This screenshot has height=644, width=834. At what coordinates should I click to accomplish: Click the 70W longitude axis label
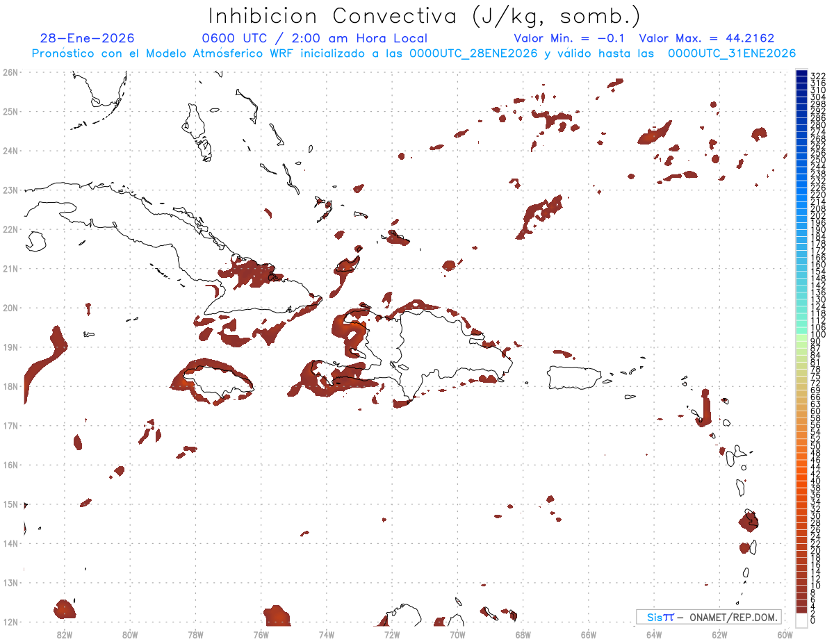tap(457, 634)
